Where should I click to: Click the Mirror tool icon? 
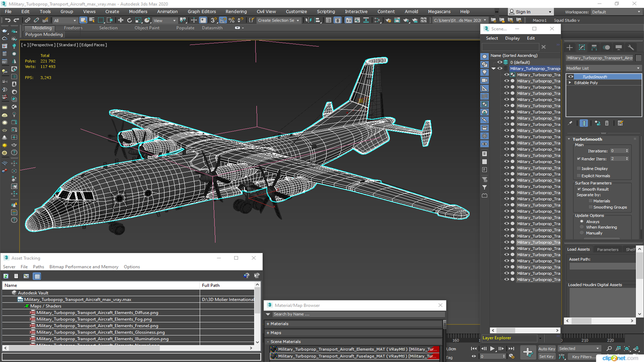coord(308,20)
